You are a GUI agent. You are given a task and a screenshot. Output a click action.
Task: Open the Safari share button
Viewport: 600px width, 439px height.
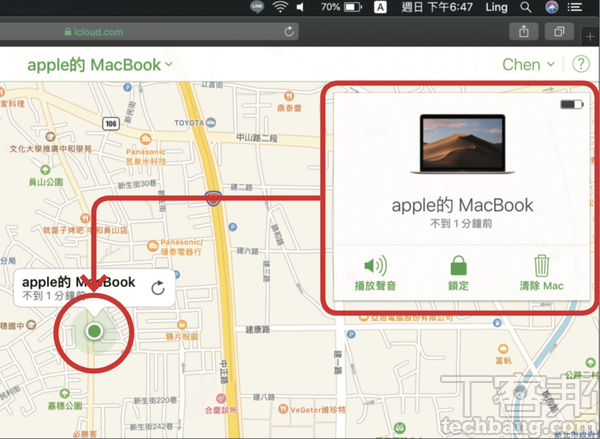point(523,31)
